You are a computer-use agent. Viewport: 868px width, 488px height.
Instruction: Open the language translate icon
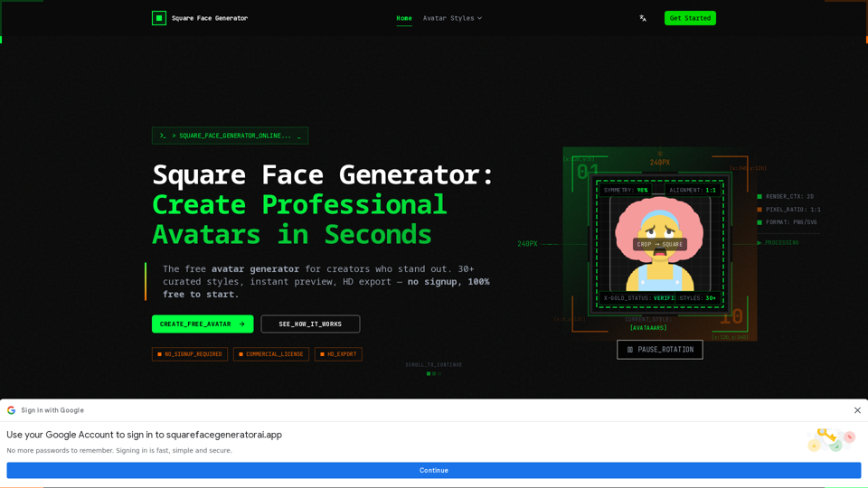643,18
